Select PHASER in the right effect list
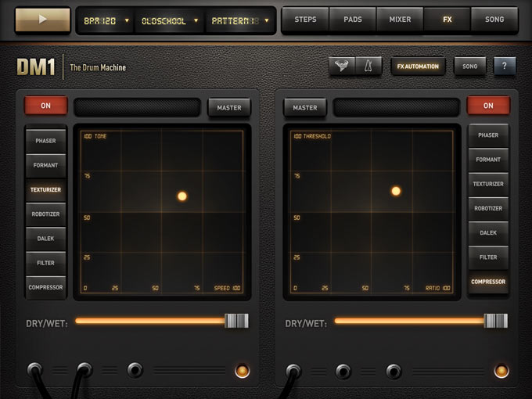Screen dimensions: 532x399 coord(488,135)
